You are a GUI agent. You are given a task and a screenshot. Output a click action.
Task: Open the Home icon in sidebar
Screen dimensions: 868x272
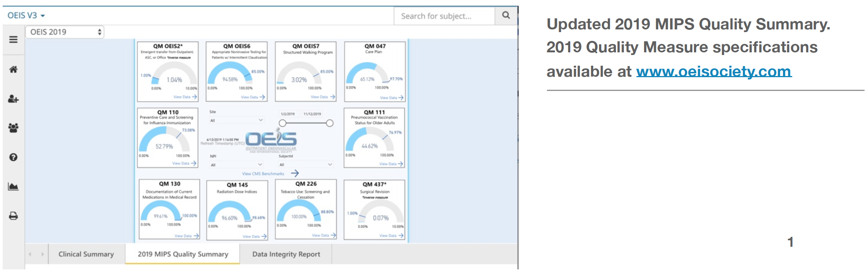click(13, 69)
